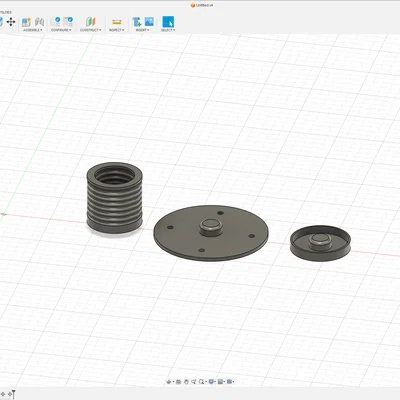The width and height of the screenshot is (400, 400).
Task: Open the ASSEMBLE dropdown menu
Action: coord(33,30)
